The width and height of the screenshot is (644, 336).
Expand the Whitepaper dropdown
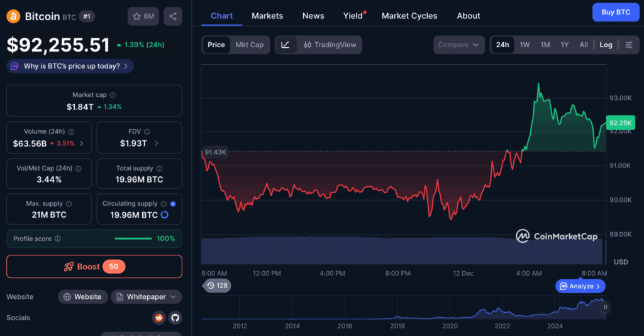pos(147,296)
